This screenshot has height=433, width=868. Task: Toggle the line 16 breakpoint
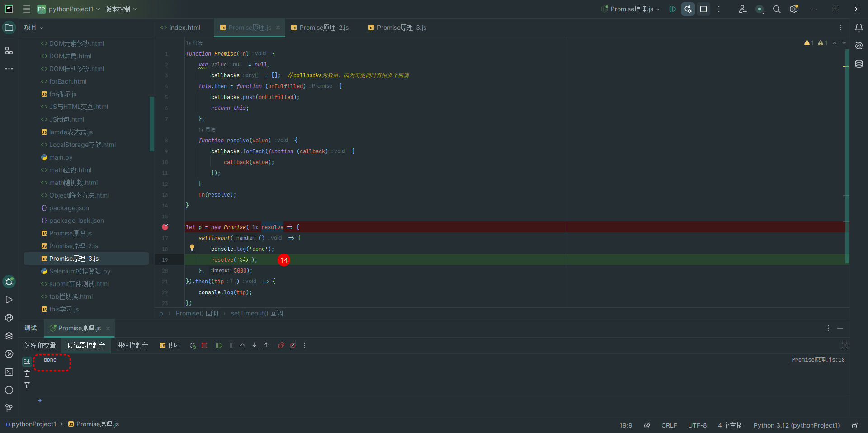tap(165, 227)
